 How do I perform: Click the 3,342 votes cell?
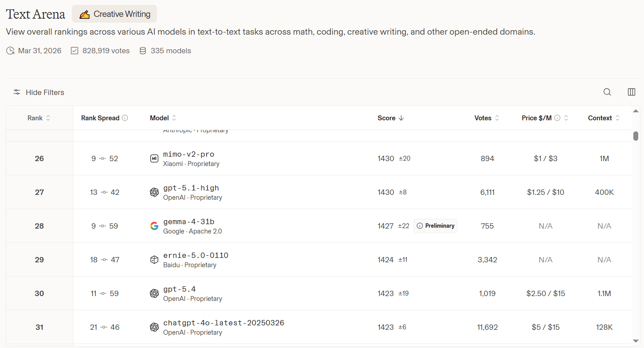(x=487, y=260)
